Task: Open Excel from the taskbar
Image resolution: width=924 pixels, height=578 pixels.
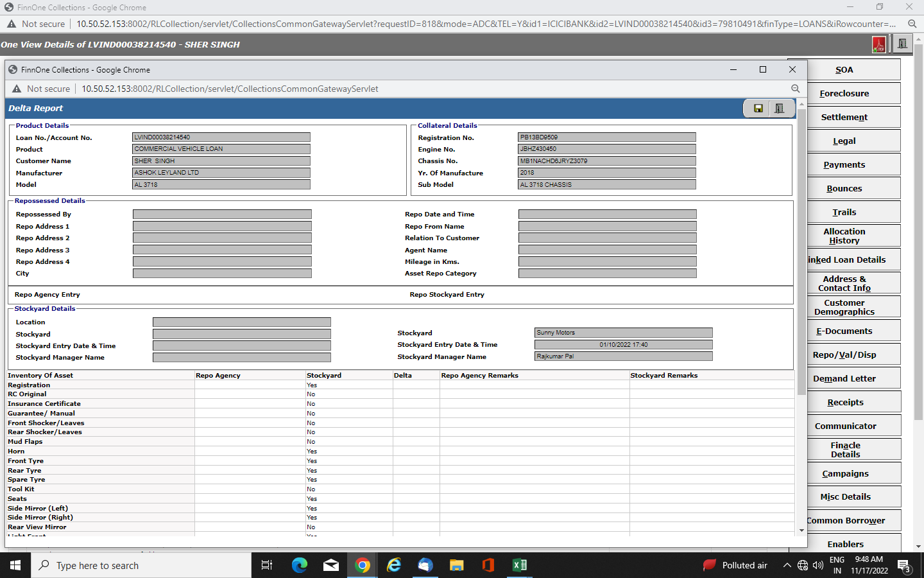Action: coord(519,565)
